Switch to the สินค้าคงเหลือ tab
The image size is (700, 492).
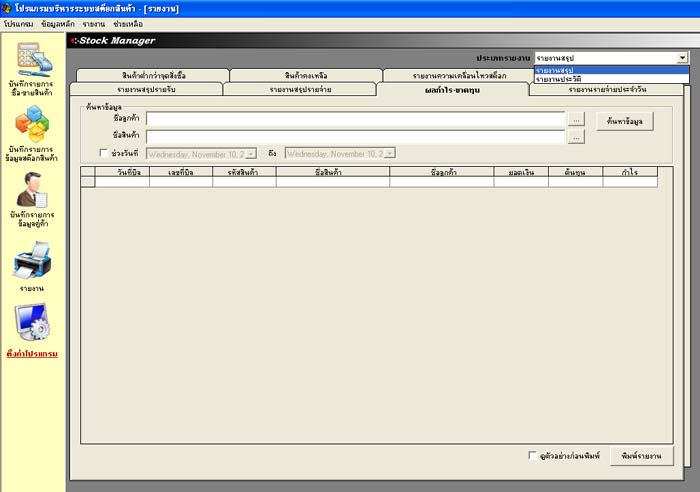click(x=304, y=76)
